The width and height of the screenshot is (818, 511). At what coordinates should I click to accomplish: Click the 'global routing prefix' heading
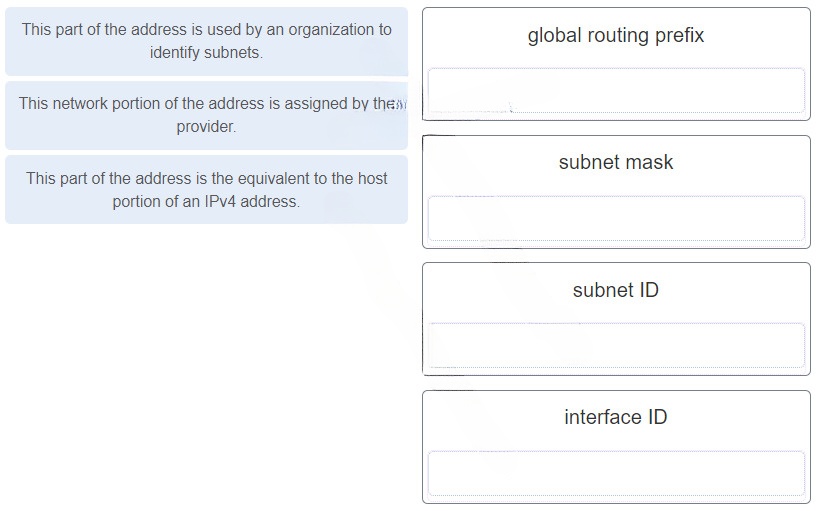point(616,35)
